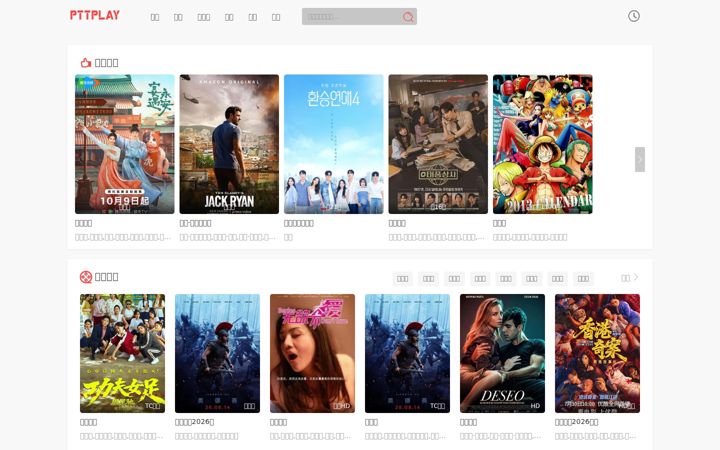This screenshot has width=720, height=450.
Task: Click the red magnifier search icon
Action: 408,17
